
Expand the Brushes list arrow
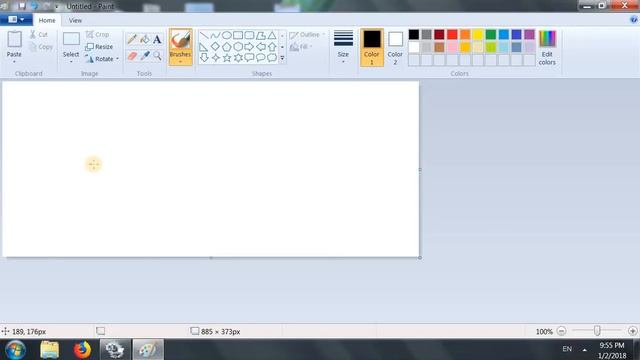(x=180, y=62)
